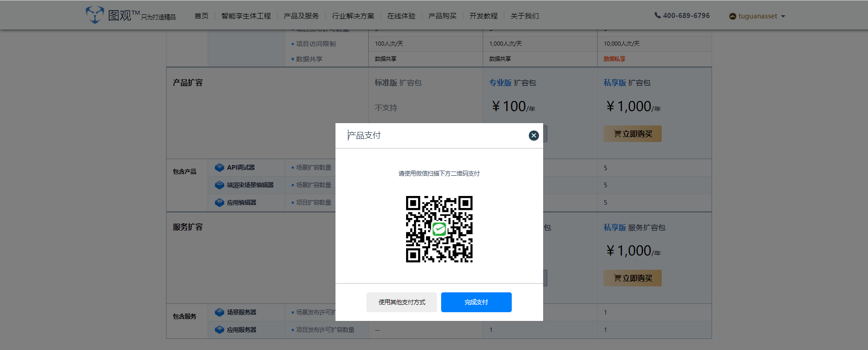Click the QR scan instruction text
The image size is (868, 350).
pos(439,173)
